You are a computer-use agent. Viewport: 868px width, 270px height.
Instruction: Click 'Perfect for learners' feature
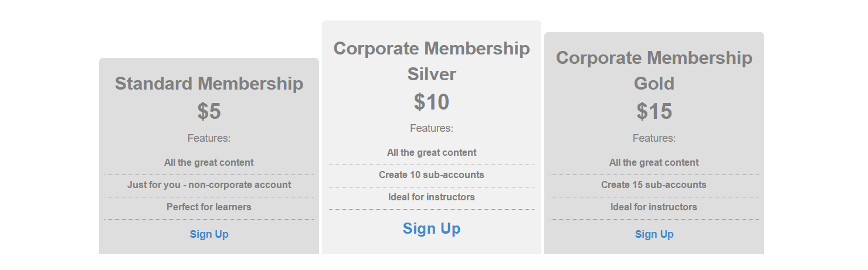click(x=209, y=207)
